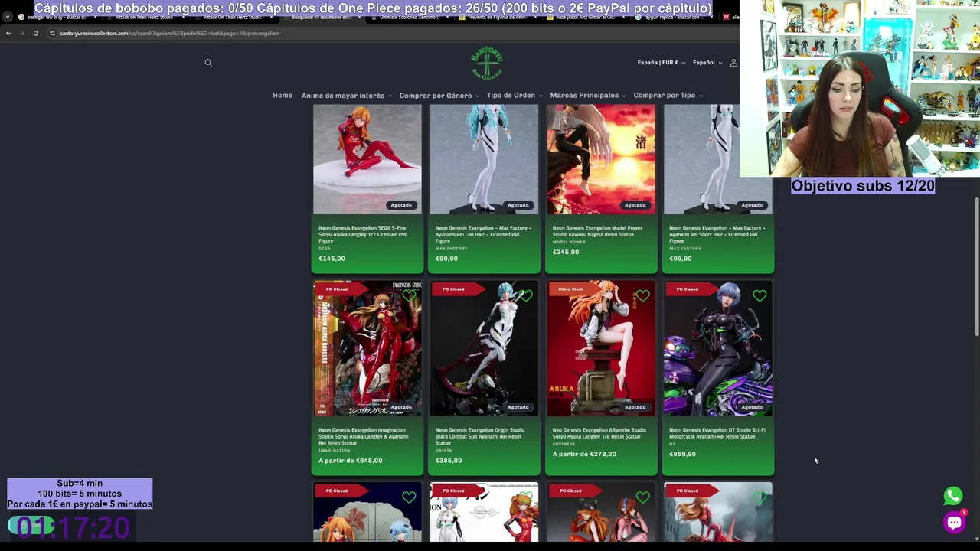Open the DT Studio Sci-Fi Motorcycle Rei title
This screenshot has width=980, height=551.
717,433
